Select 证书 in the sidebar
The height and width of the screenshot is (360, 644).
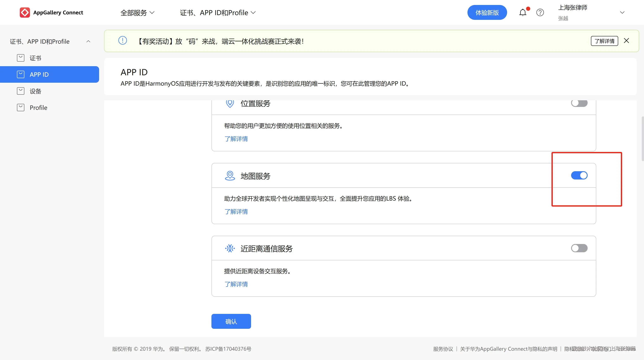[35, 58]
